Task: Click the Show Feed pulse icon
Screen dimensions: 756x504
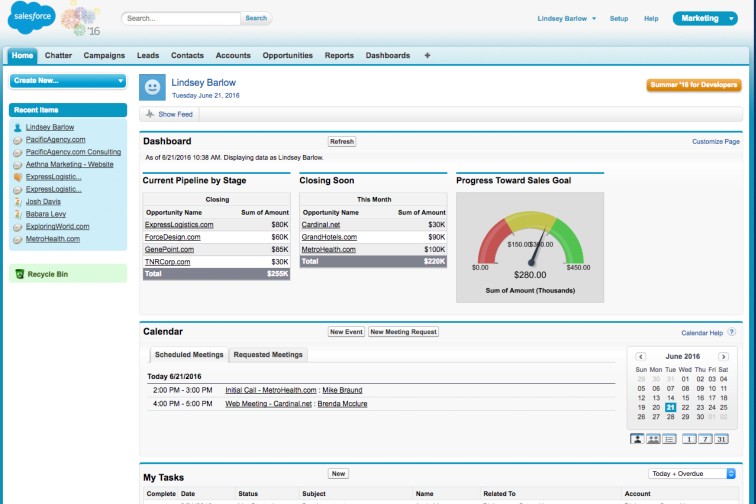Action: [x=150, y=114]
